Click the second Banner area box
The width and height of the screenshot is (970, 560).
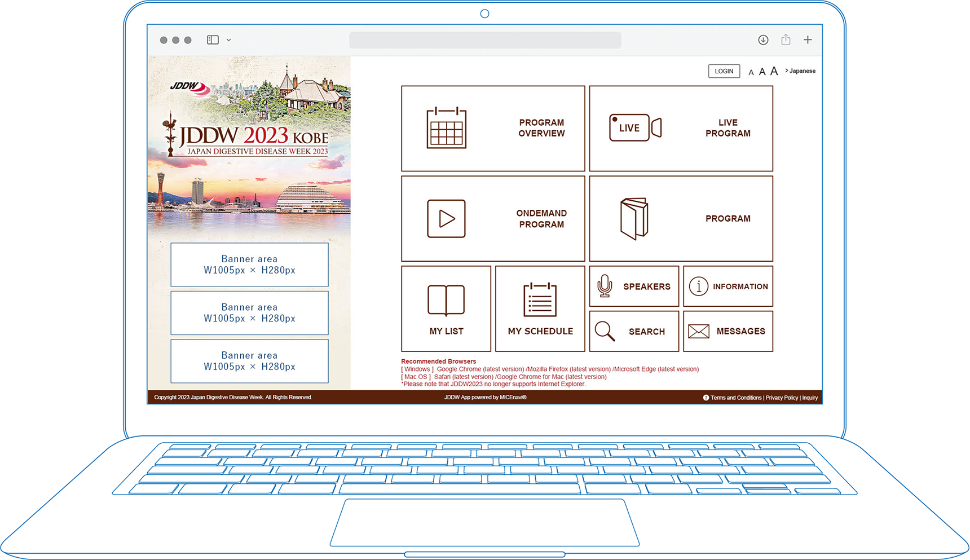249,313
